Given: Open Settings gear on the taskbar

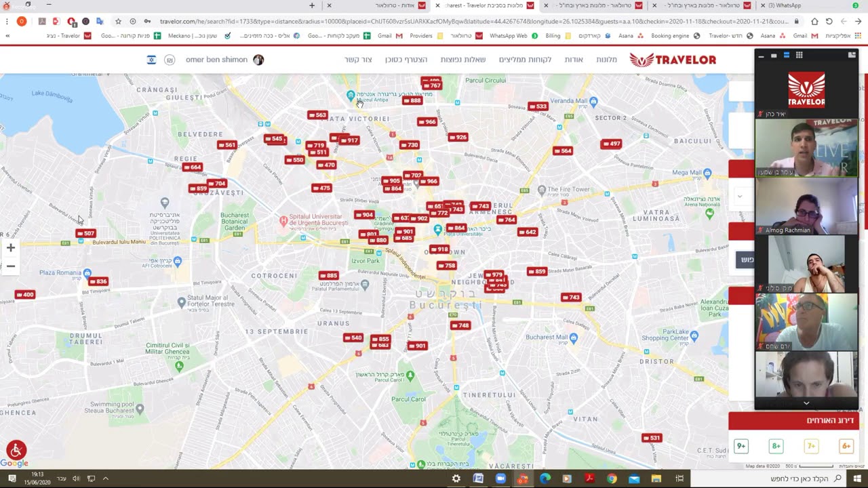Looking at the screenshot, I should (456, 479).
